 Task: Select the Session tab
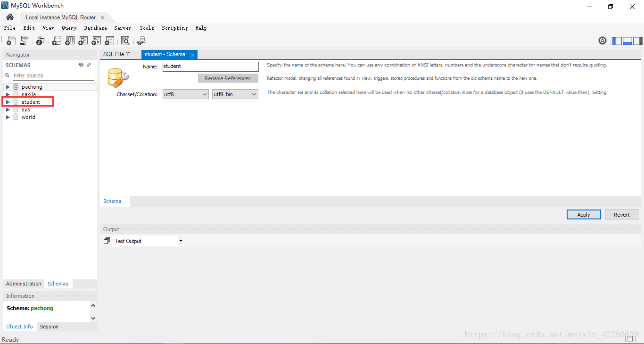pyautogui.click(x=50, y=327)
